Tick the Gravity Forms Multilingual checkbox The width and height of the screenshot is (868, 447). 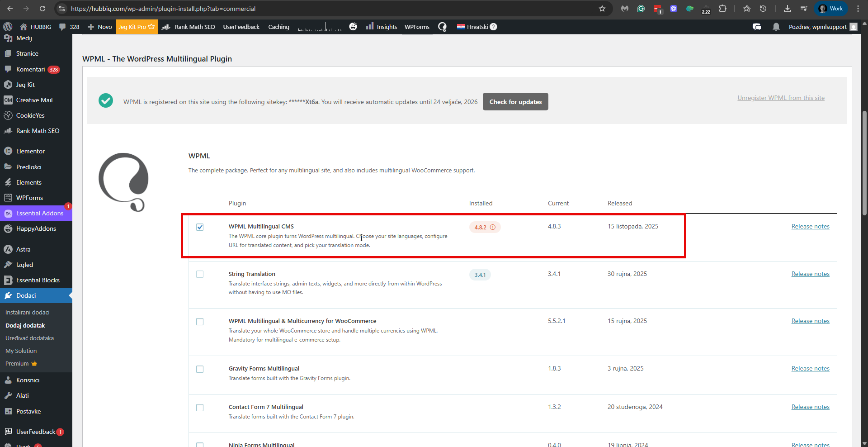pos(200,369)
